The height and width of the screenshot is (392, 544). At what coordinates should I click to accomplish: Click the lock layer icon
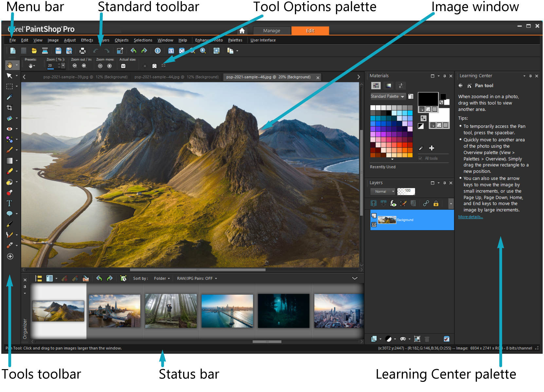tap(436, 204)
